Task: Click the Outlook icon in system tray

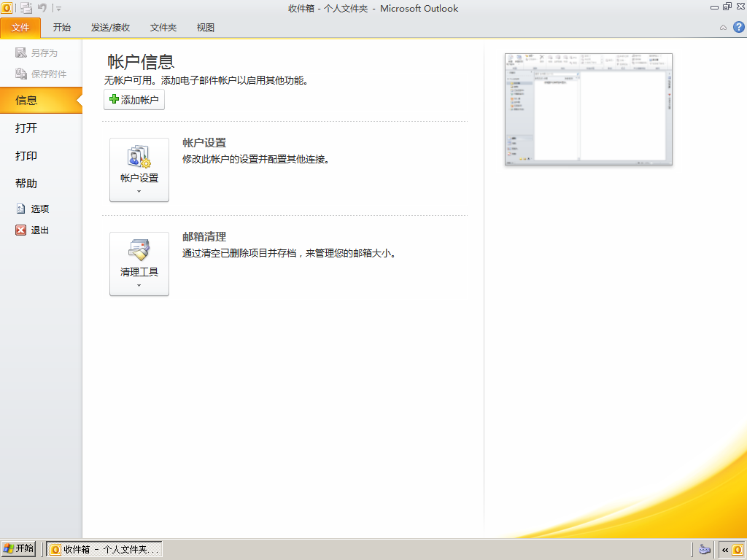Action: tap(738, 550)
